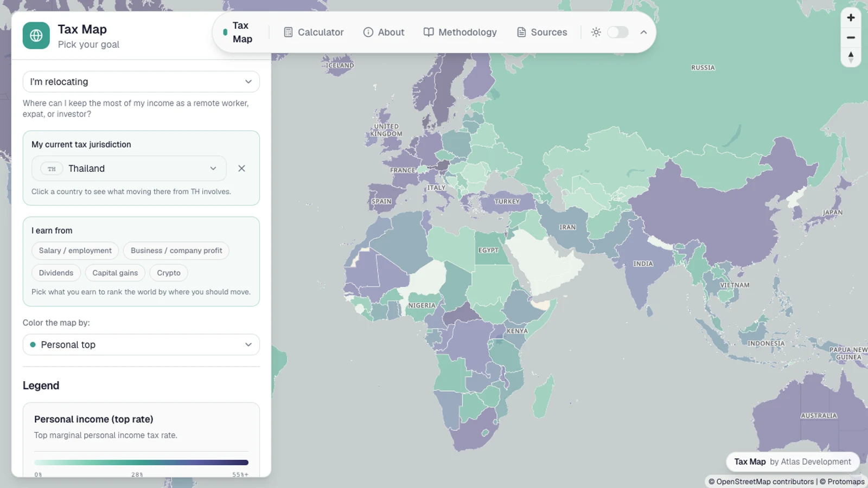Screen dimensions: 868x488
Task: Select Capital gains income chip
Action: click(x=115, y=273)
